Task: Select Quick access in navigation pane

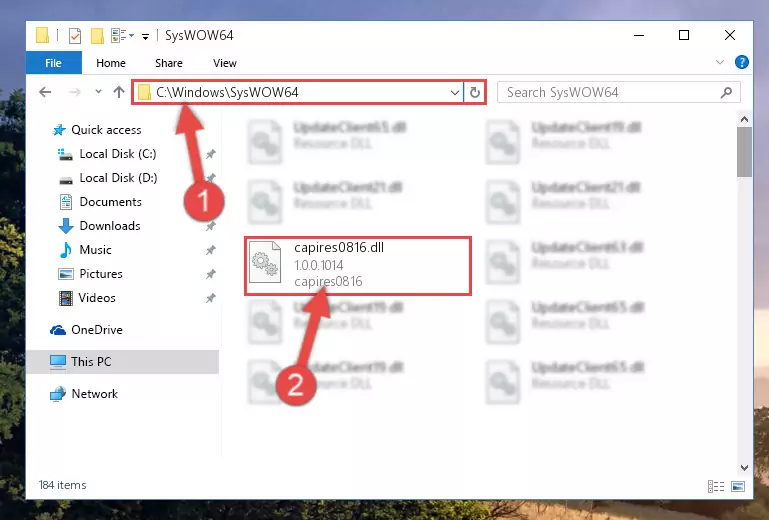Action: 106,130
